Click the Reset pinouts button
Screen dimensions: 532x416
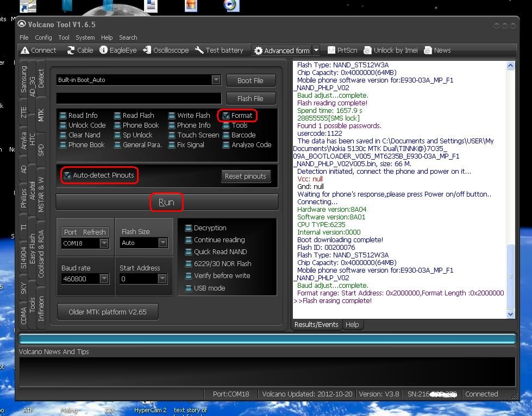click(246, 177)
